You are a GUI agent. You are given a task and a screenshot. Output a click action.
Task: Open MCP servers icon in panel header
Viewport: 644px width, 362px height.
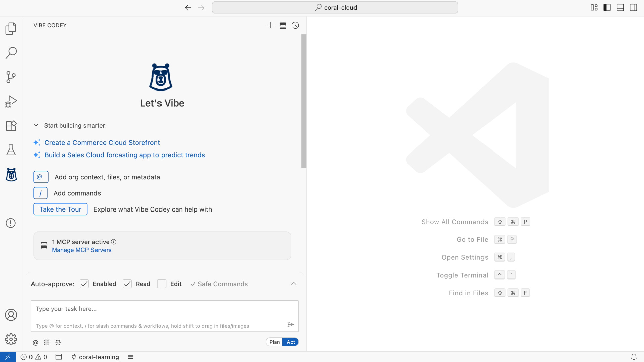pyautogui.click(x=283, y=25)
